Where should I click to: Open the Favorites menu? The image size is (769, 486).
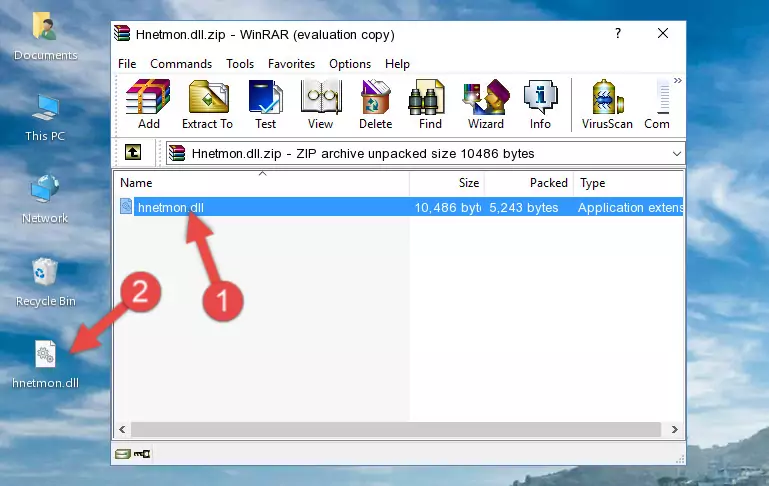tap(291, 64)
